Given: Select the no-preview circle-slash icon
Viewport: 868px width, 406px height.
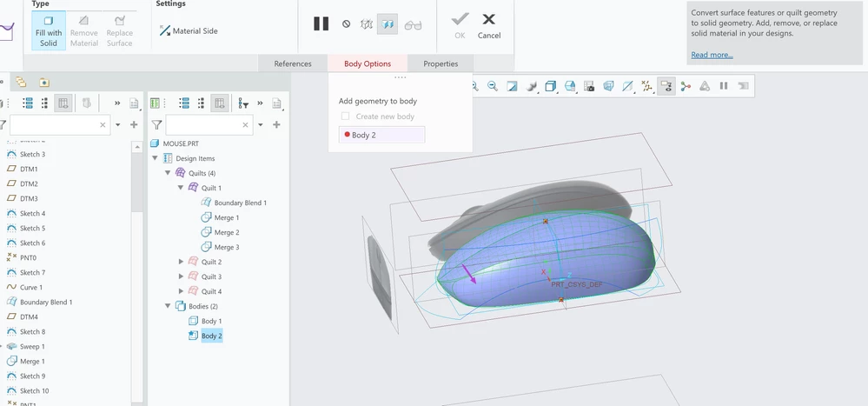Looking at the screenshot, I should [346, 24].
